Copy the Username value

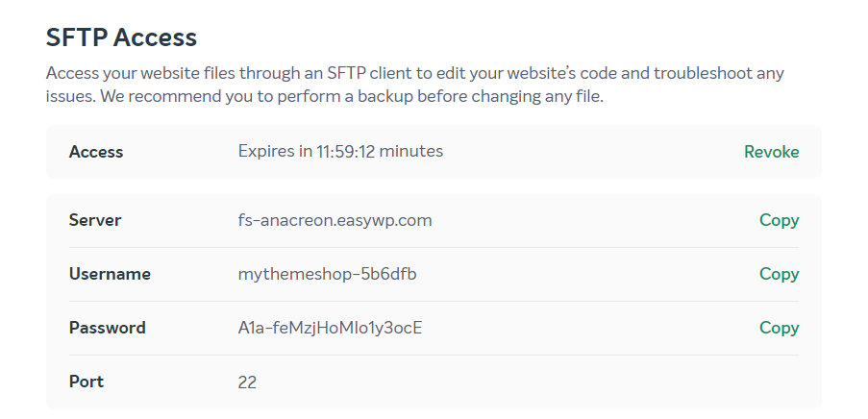click(x=779, y=274)
